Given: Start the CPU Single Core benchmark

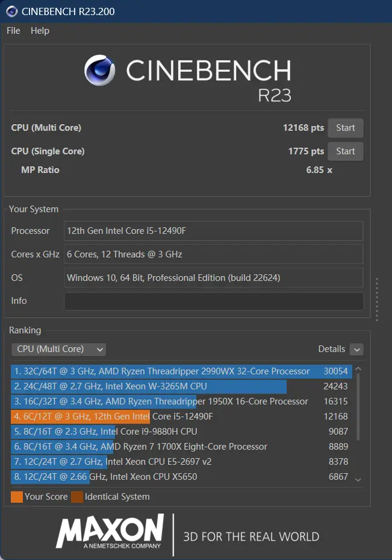Looking at the screenshot, I should [x=345, y=151].
